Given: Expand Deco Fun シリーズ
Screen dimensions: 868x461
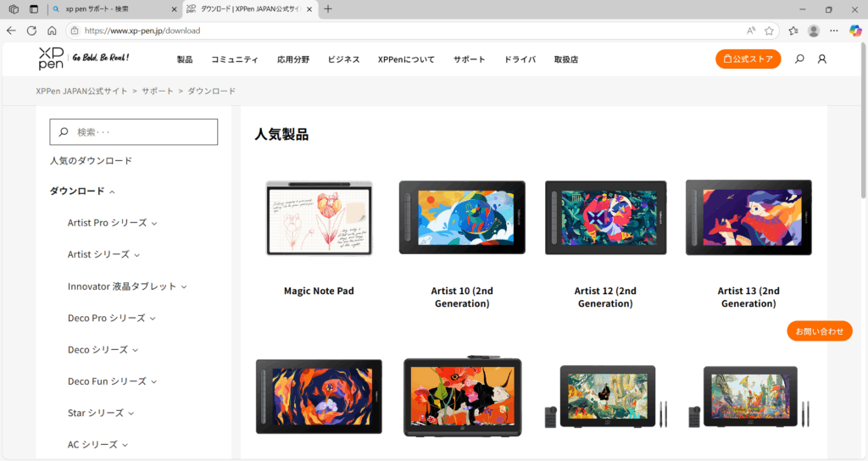Looking at the screenshot, I should point(113,380).
